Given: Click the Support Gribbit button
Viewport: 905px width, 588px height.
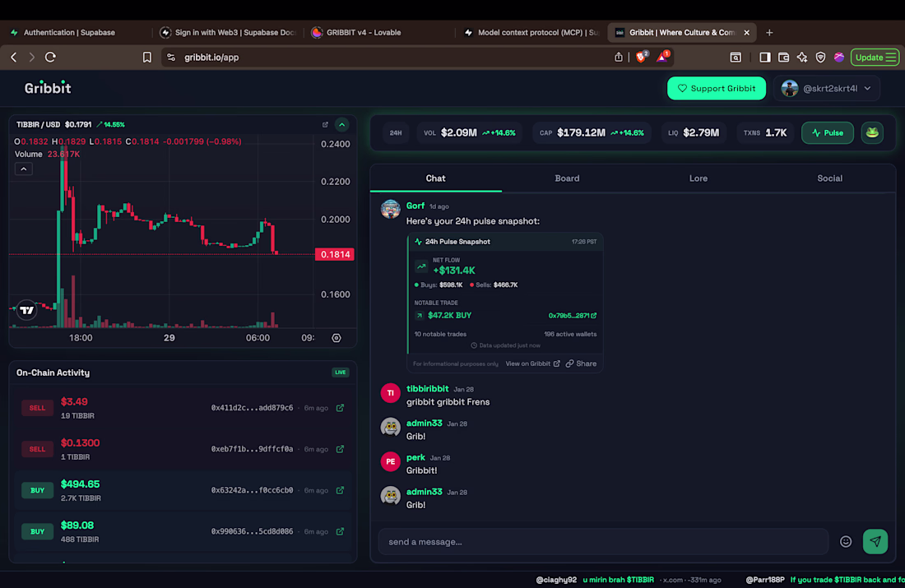Looking at the screenshot, I should point(717,88).
